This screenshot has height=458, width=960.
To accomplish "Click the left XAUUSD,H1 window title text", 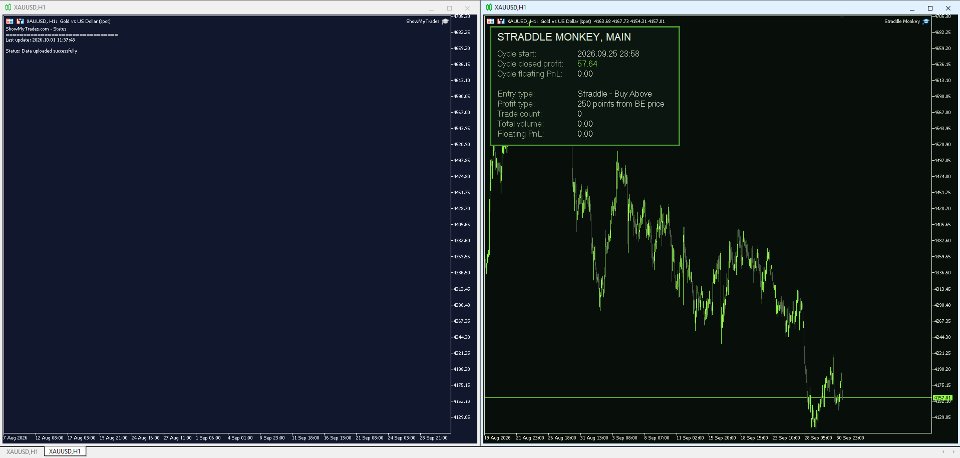I will tap(29, 7).
